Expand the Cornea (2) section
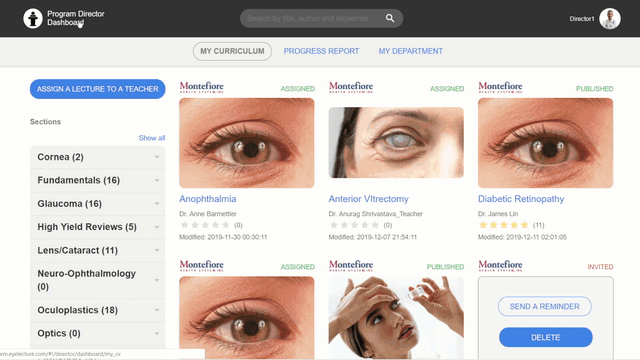The width and height of the screenshot is (640, 360). click(x=98, y=157)
